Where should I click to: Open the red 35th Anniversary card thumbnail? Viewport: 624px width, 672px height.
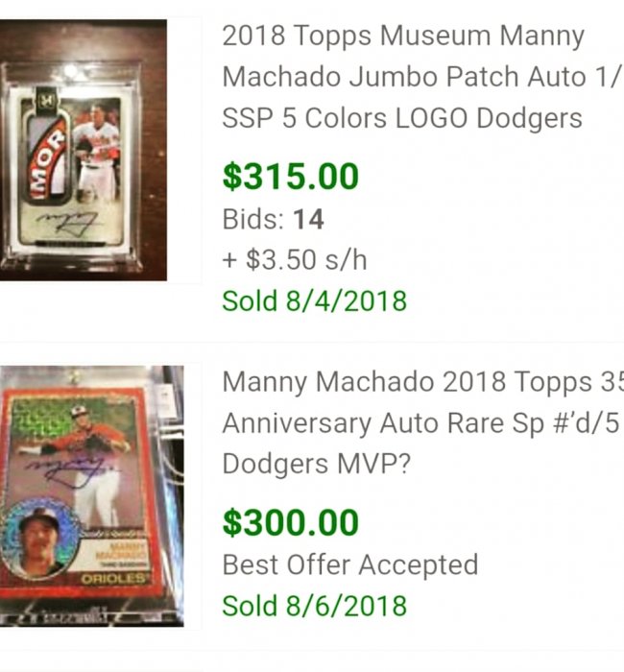tap(92, 494)
